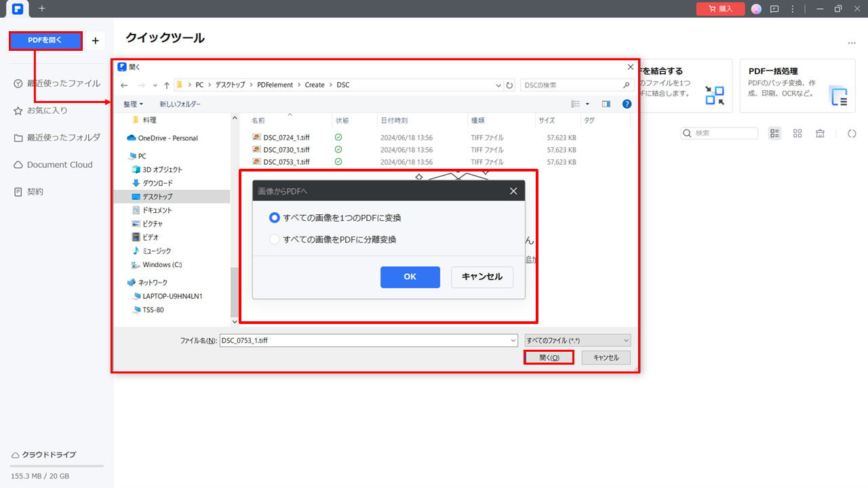Click the PDFelement breadcrumb segment
868x488 pixels.
275,85
